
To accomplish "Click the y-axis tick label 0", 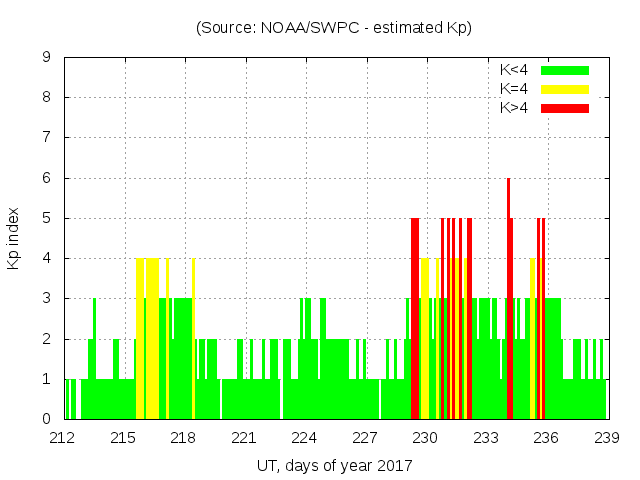I will pos(47,419).
